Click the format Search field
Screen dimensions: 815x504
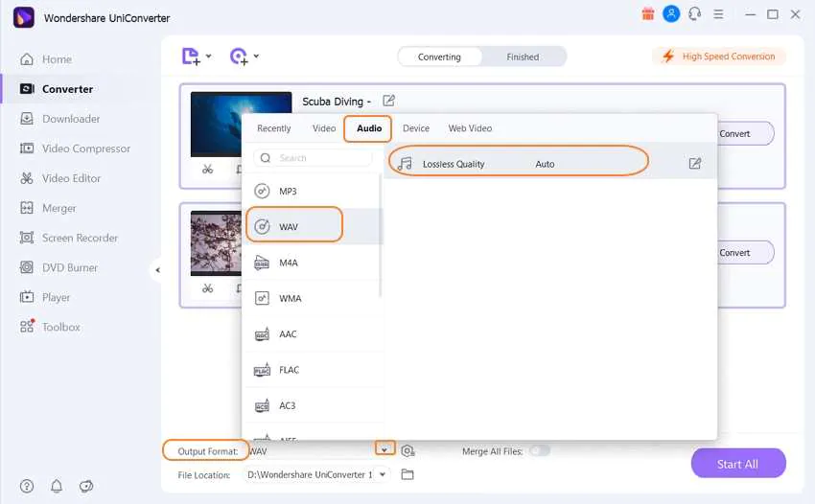coord(313,158)
